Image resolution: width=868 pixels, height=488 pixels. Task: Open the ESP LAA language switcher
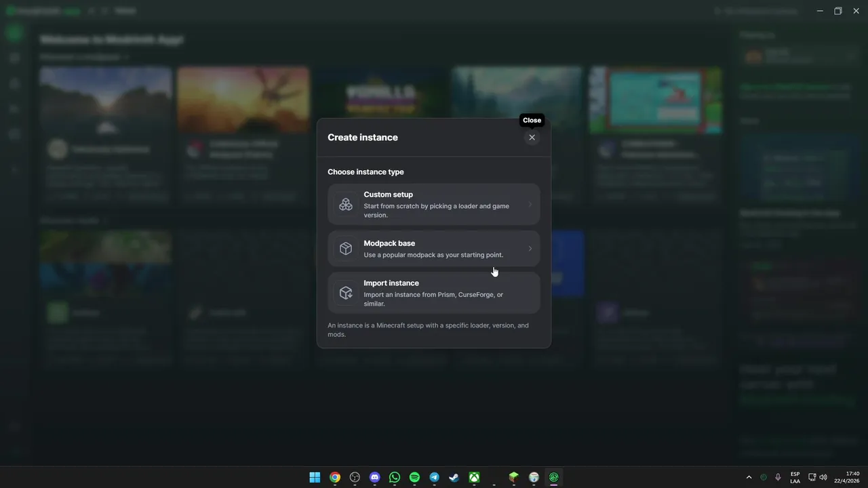[795, 477]
